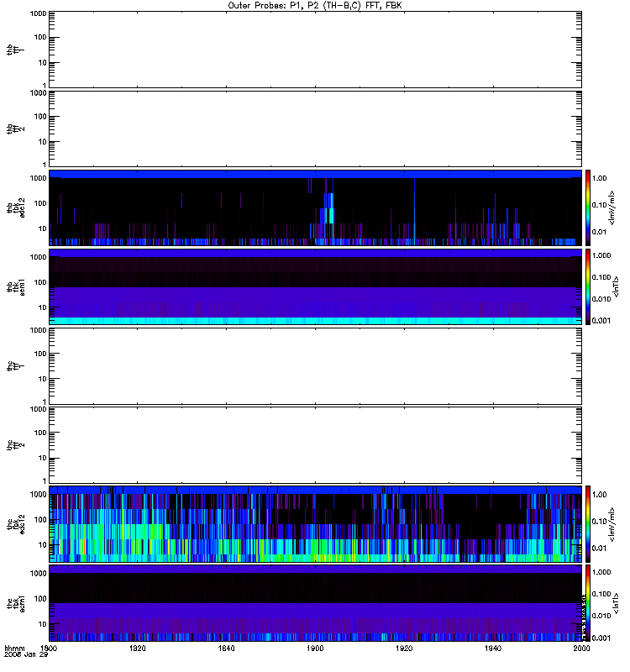
Task: Click the 'thc fbk scm1' y-axis label
Action: click(16, 603)
